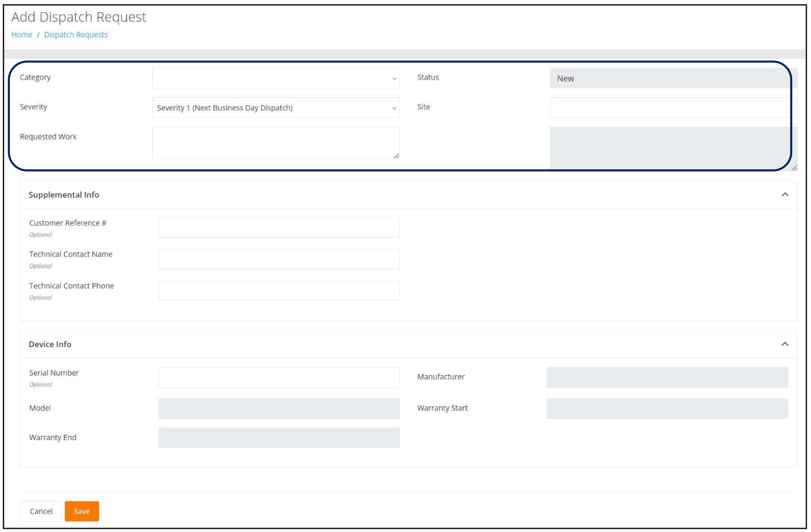Image resolution: width=811 pixels, height=532 pixels.
Task: Click into the Site input field
Action: click(x=673, y=107)
